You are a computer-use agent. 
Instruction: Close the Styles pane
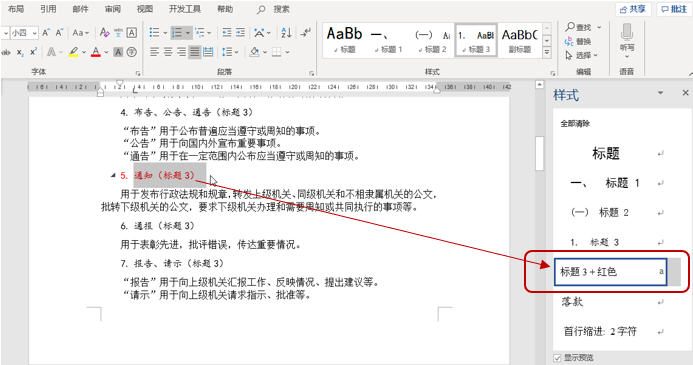(685, 93)
